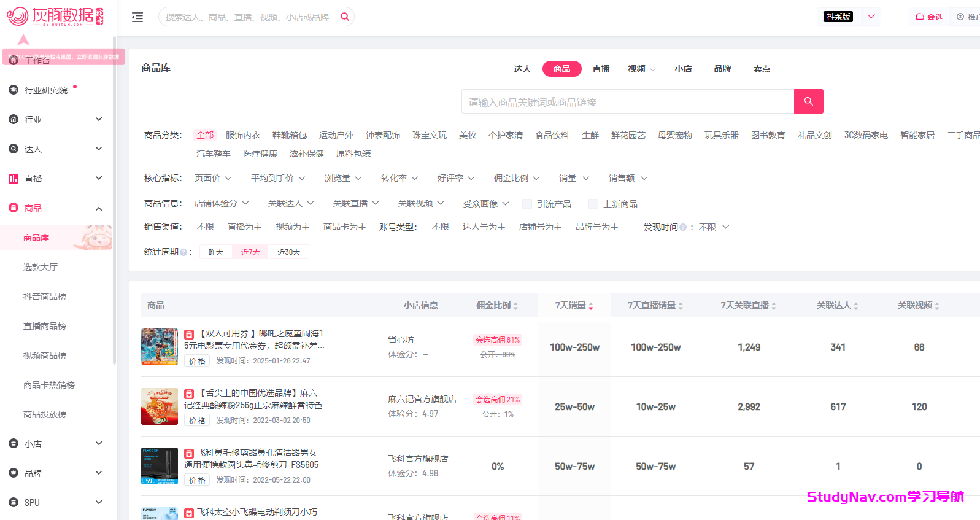Enable the 引流产品 checkbox
Image resolution: width=980 pixels, height=520 pixels.
[527, 204]
